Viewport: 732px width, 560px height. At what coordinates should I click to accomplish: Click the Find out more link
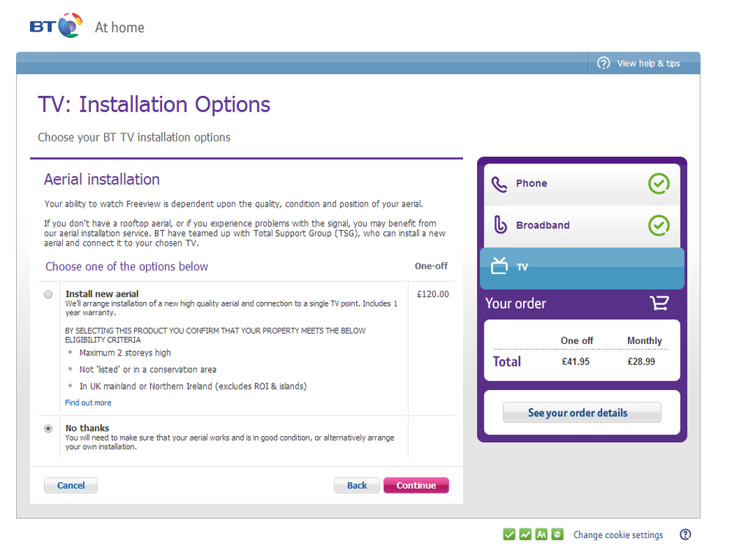[88, 402]
